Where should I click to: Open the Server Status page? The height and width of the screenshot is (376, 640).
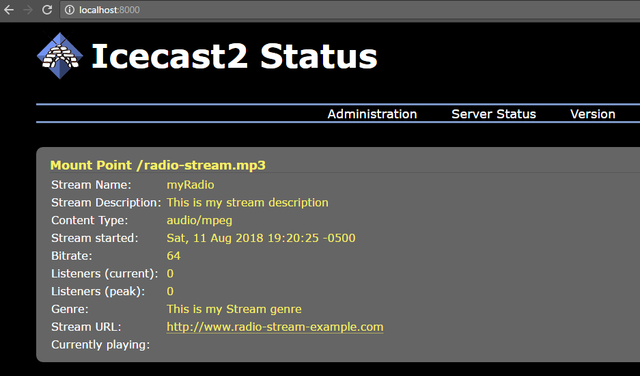click(493, 114)
